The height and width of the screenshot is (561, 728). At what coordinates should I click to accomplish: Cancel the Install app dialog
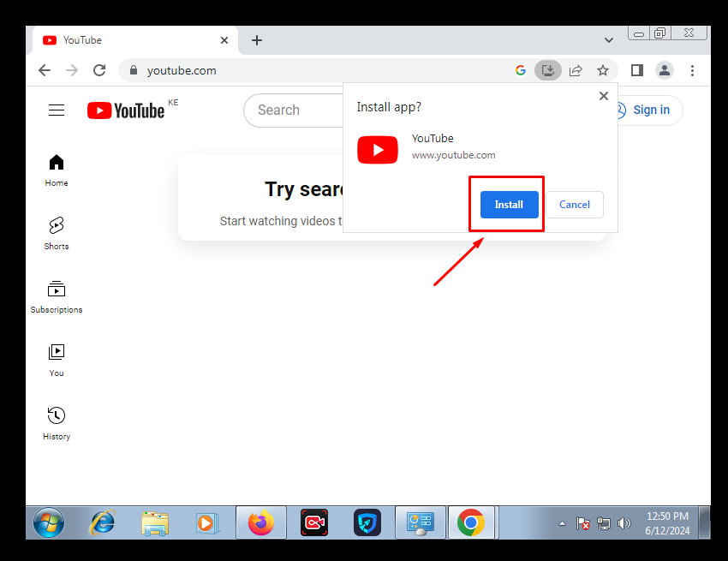click(x=575, y=205)
